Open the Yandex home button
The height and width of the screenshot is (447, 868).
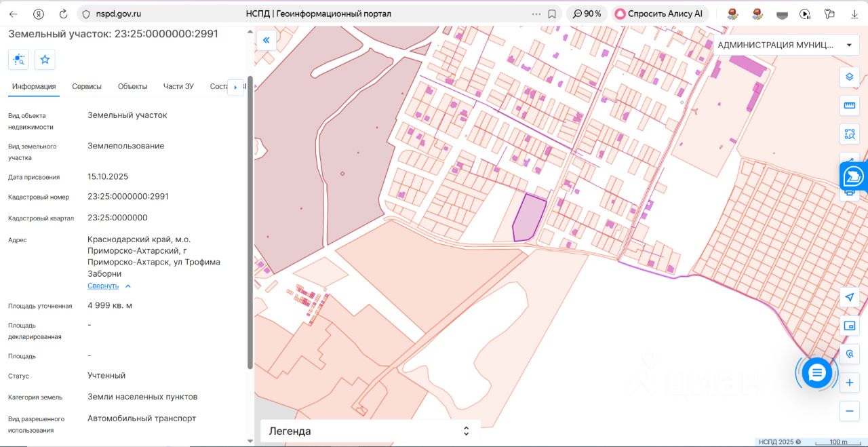(39, 14)
